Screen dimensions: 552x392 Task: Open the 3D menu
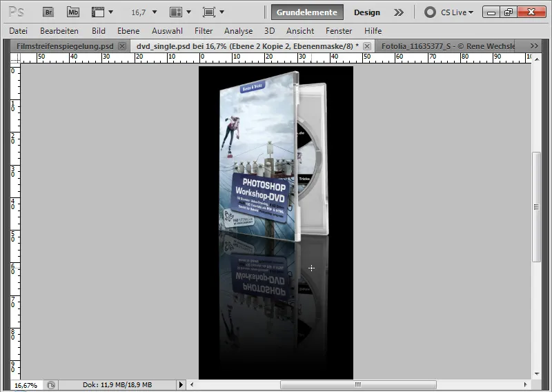click(269, 31)
